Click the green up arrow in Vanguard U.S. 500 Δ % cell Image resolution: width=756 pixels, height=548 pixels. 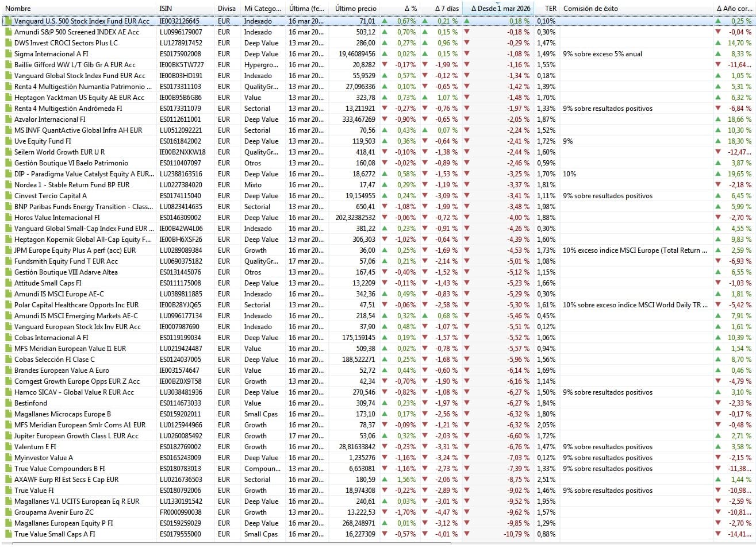(385, 21)
